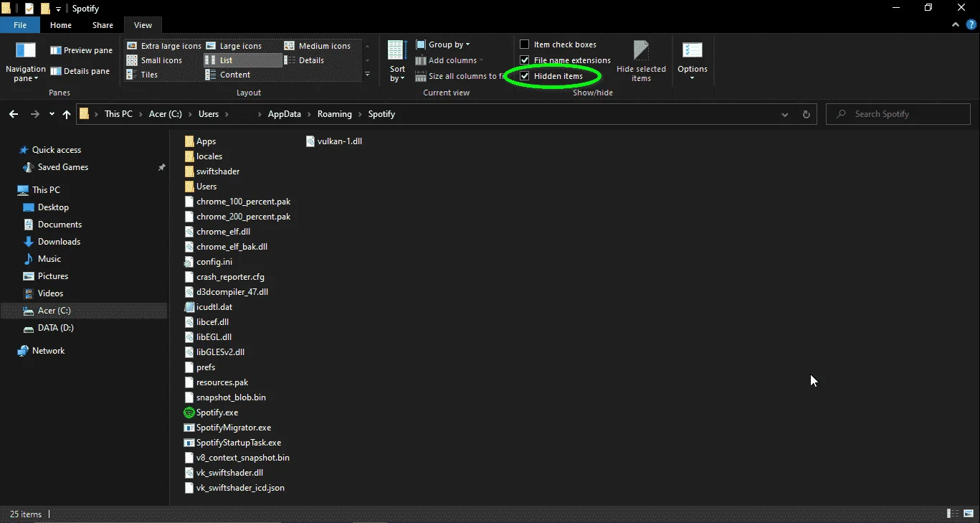Go forward with the Forward arrow
The width and height of the screenshot is (980, 523).
tap(34, 114)
